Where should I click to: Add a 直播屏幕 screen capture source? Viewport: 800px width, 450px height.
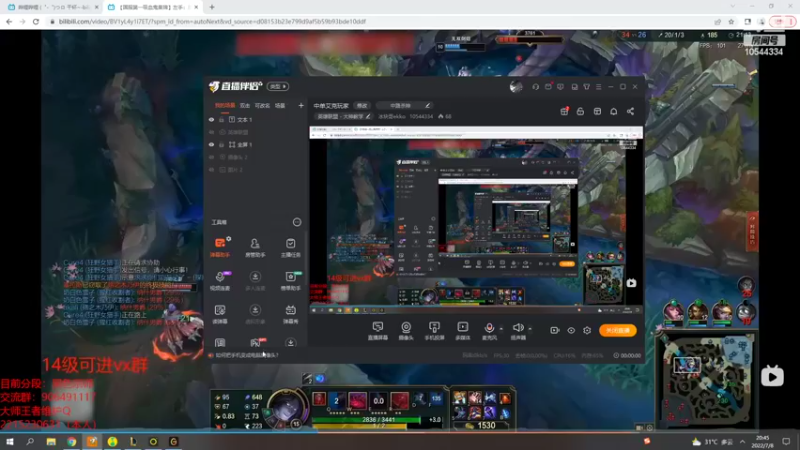pyautogui.click(x=378, y=331)
